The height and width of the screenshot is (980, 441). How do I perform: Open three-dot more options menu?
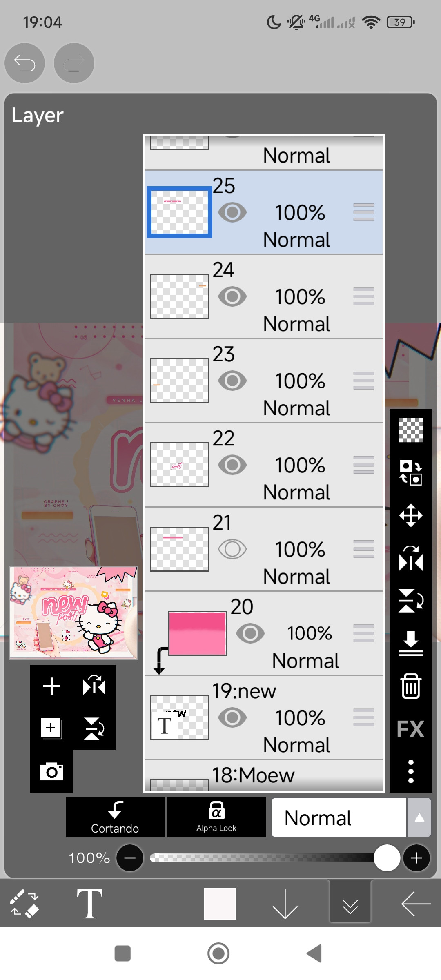point(410,771)
